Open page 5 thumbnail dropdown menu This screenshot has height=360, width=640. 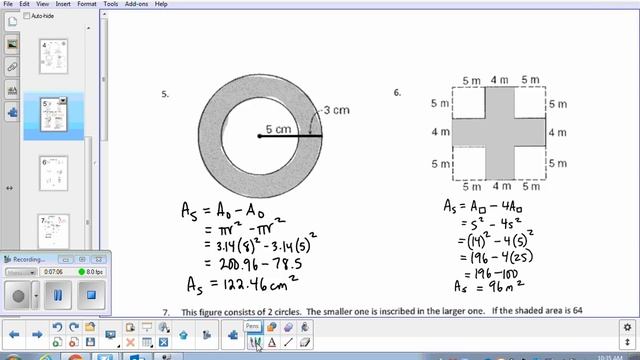coord(63,100)
